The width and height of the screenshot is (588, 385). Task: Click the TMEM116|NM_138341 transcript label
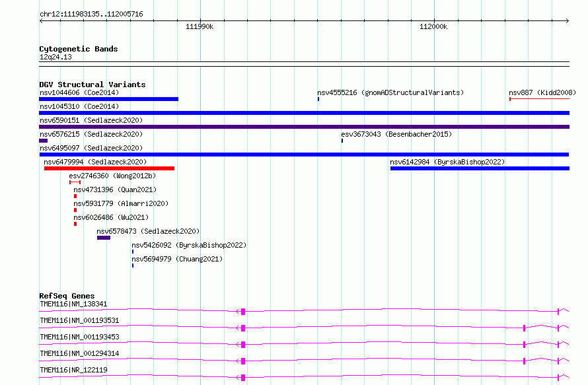point(73,304)
